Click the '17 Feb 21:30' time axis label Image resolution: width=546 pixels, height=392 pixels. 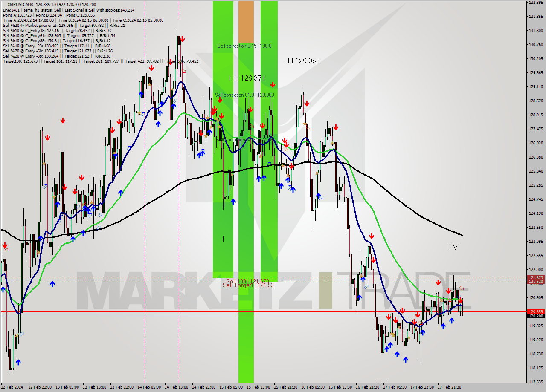pyautogui.click(x=450, y=387)
